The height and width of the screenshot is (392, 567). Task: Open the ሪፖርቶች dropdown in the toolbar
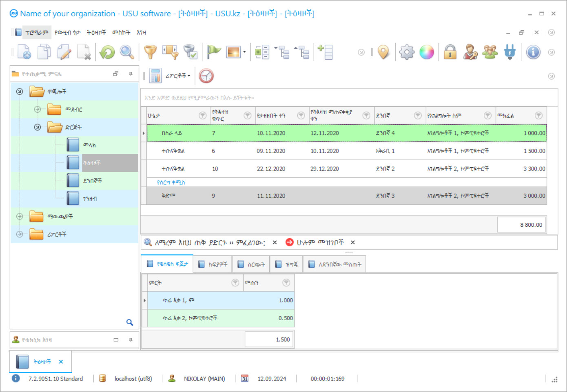(178, 76)
